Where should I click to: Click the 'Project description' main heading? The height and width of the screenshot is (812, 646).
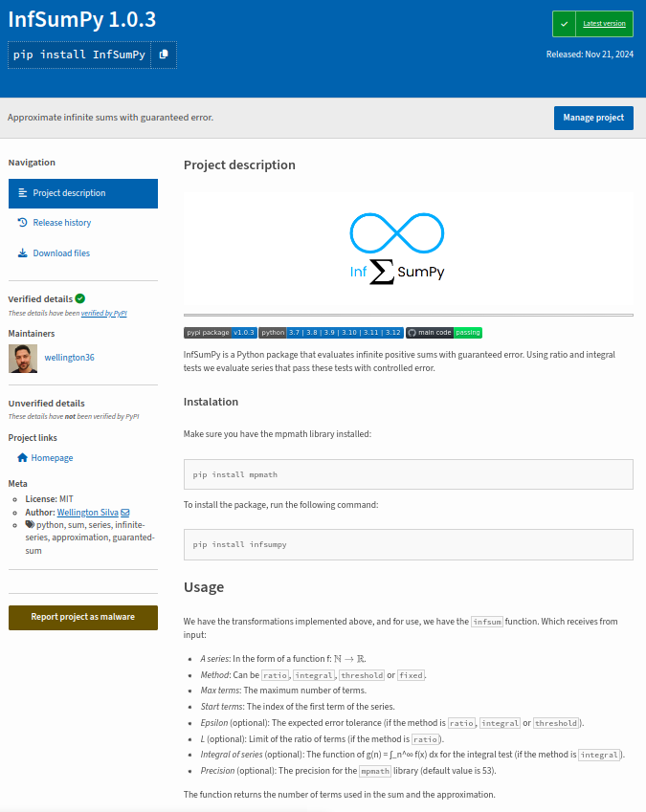(239, 165)
